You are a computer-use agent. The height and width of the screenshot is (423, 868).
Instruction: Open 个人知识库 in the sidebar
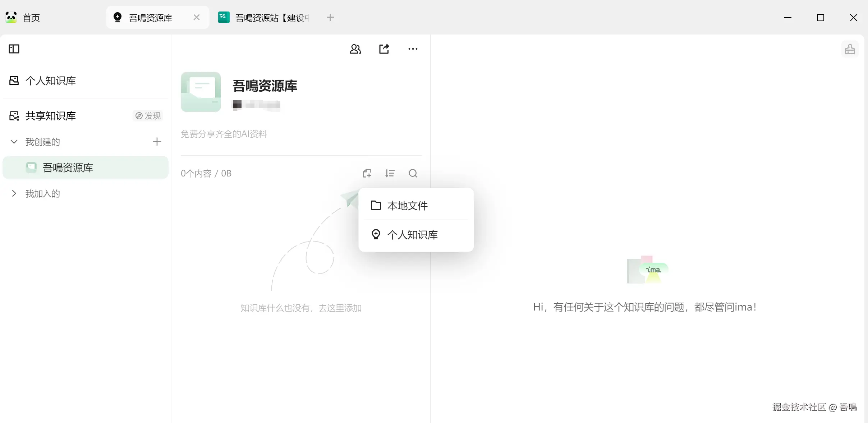50,81
